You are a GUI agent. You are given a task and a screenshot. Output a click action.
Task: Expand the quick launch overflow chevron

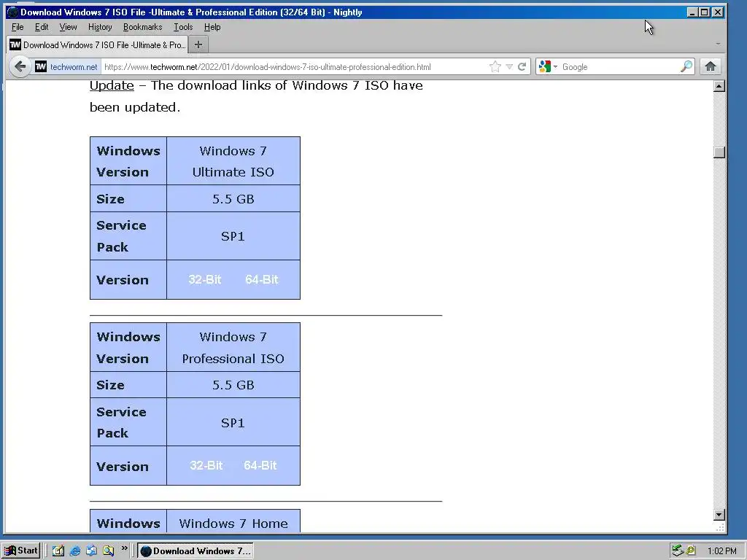point(124,548)
